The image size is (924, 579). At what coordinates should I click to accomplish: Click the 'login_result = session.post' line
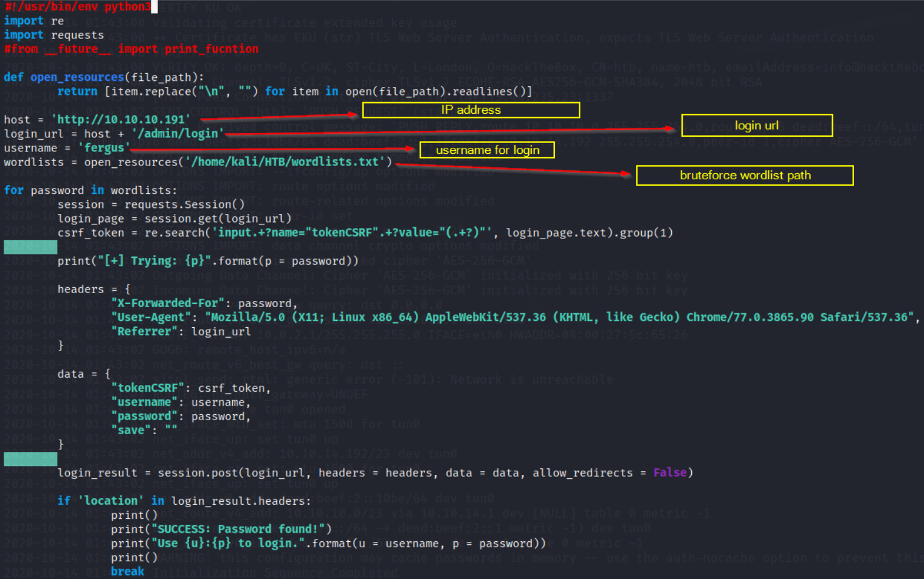(x=375, y=473)
